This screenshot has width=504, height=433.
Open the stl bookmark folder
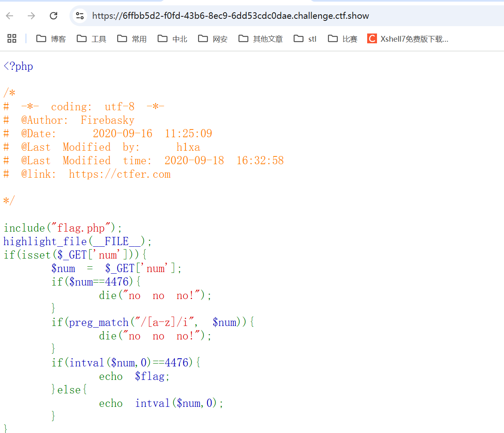305,39
